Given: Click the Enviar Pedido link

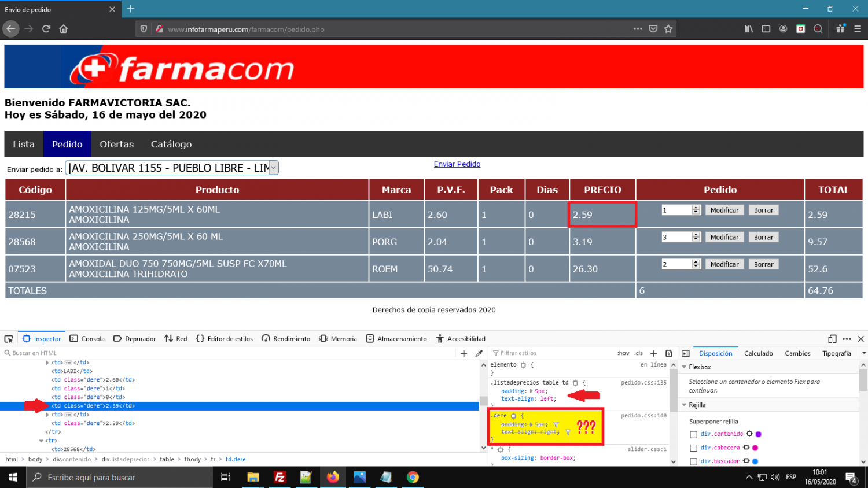Looking at the screenshot, I should pyautogui.click(x=457, y=164).
